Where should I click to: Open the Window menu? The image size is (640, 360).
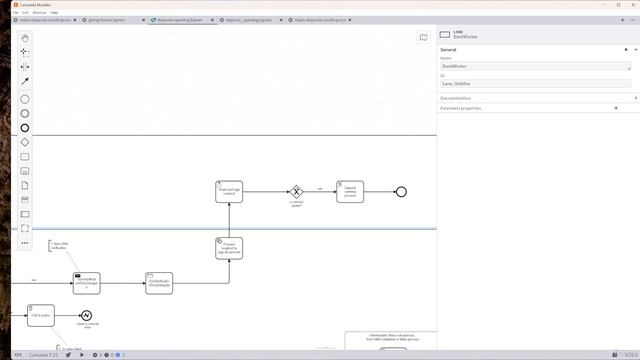point(40,13)
